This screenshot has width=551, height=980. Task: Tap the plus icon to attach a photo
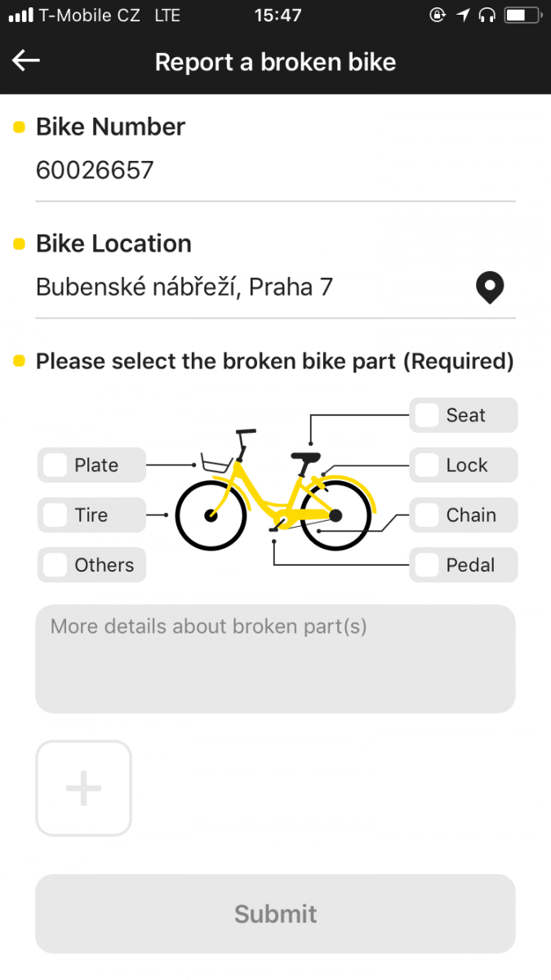click(x=82, y=787)
